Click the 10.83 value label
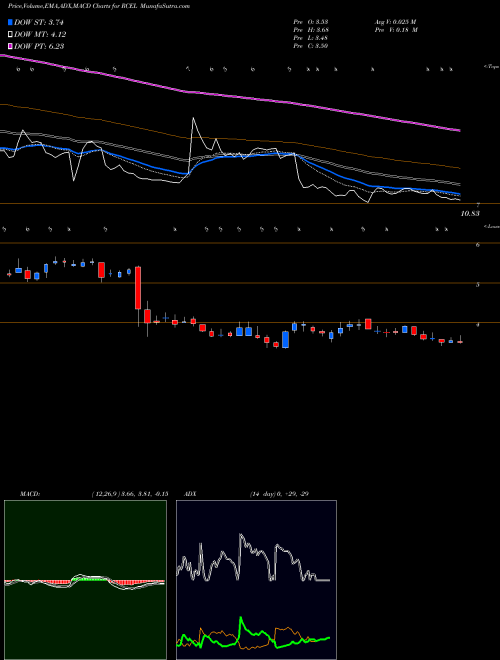The image size is (500, 660). pyautogui.click(x=470, y=214)
